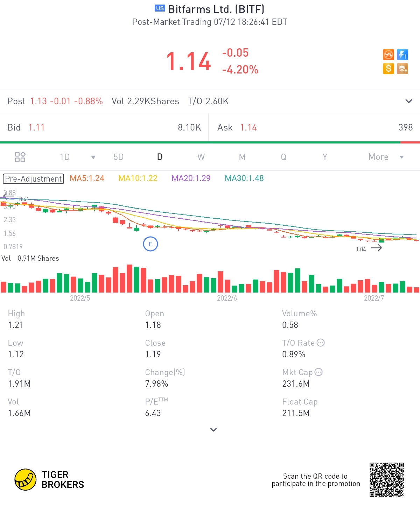This screenshot has height=520, width=420.
Task: Tap the Vol 8.91M Shares label
Action: 30,258
